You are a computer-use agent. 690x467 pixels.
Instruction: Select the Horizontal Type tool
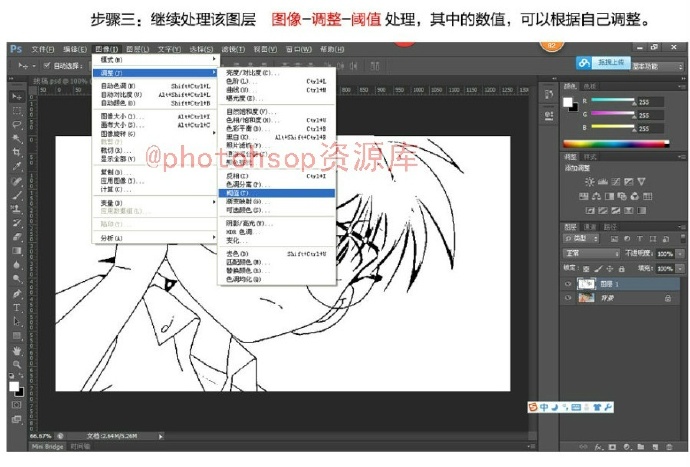pyautogui.click(x=17, y=308)
